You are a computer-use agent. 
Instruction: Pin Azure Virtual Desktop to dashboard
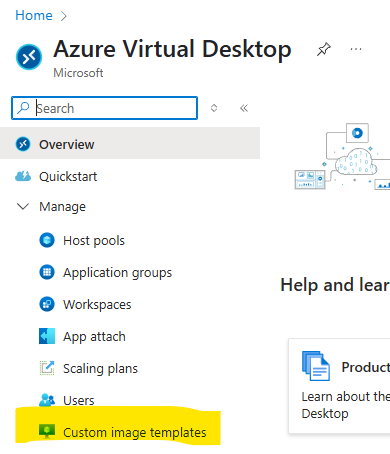(x=324, y=49)
